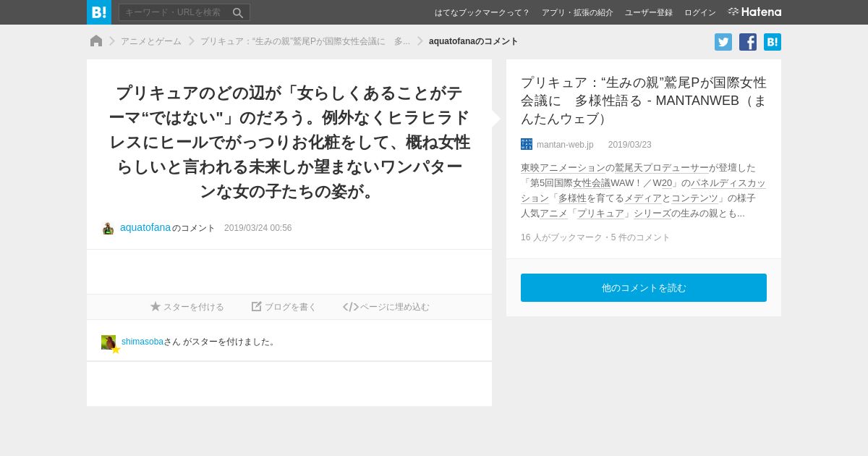Click the Hatena Bookmark B! logo
Image resolution: width=868 pixels, height=456 pixels.
99,12
